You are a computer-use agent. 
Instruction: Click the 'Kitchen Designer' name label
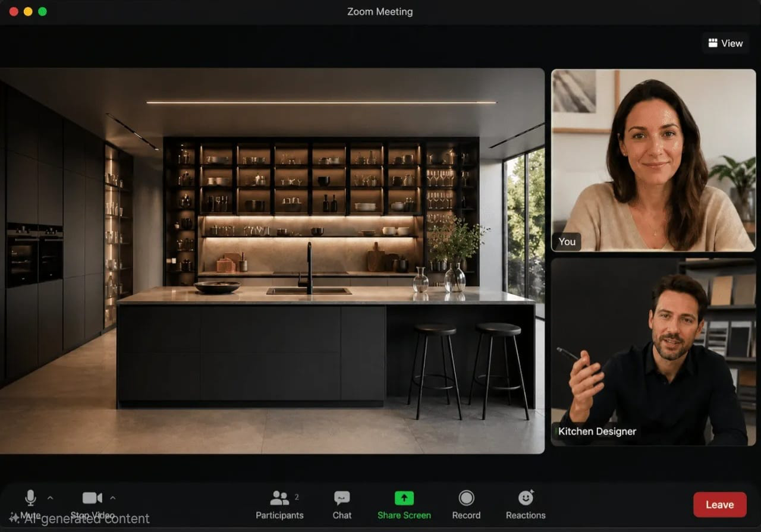coord(597,432)
